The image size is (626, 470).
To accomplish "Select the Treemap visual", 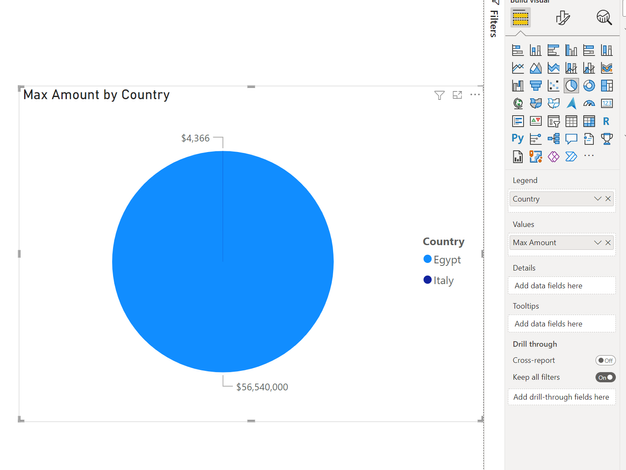I will click(x=606, y=85).
